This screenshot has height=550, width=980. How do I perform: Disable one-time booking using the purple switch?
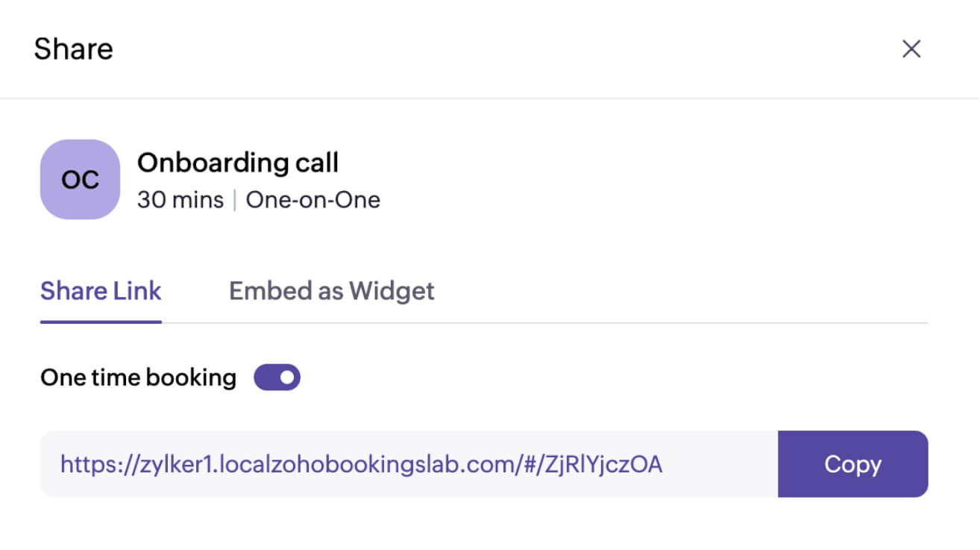[x=277, y=378]
